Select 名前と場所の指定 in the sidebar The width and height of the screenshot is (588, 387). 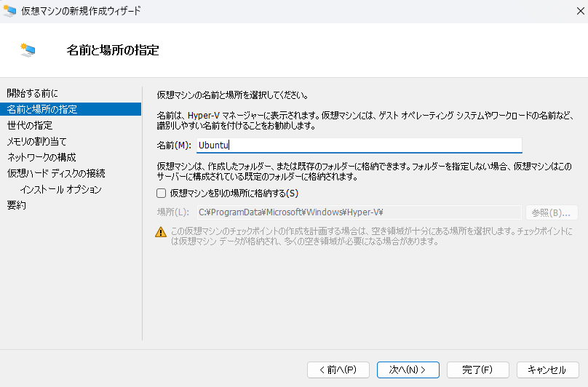(x=41, y=109)
